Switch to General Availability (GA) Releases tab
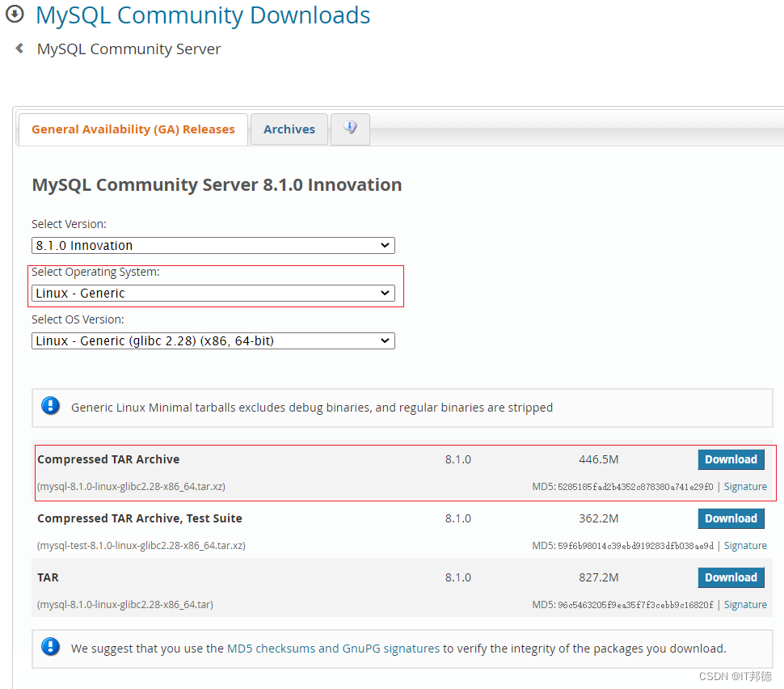This screenshot has height=689, width=784. click(x=133, y=129)
